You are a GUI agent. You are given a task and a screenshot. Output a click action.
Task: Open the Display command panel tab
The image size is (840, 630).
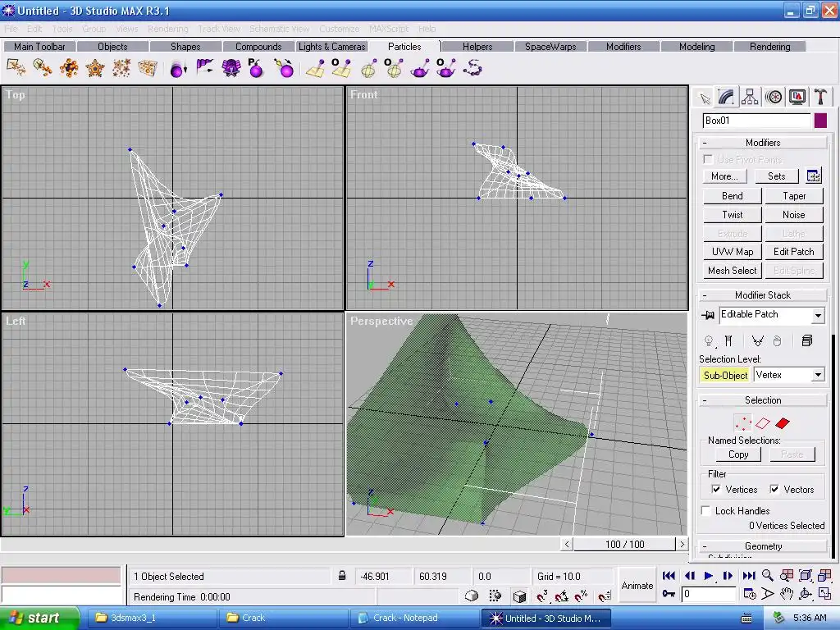797,98
